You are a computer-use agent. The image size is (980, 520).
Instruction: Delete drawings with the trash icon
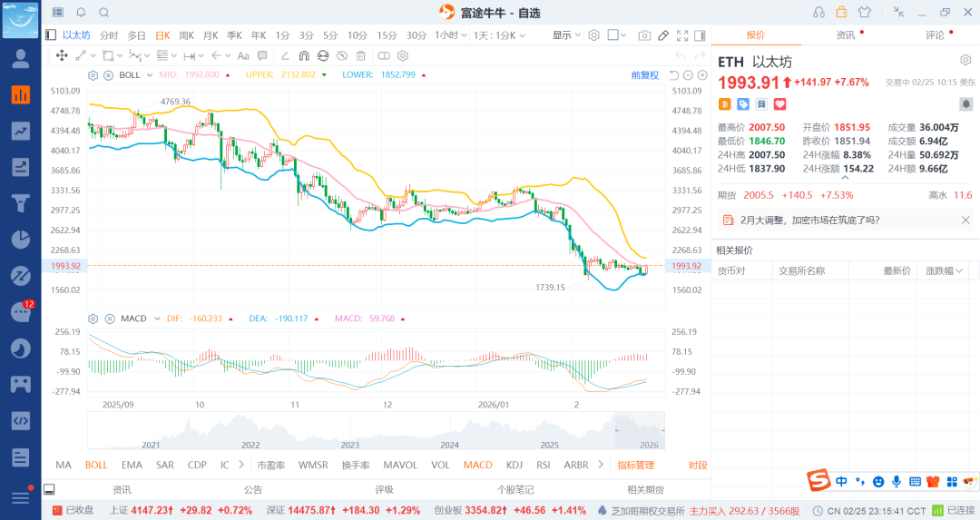tap(360, 55)
